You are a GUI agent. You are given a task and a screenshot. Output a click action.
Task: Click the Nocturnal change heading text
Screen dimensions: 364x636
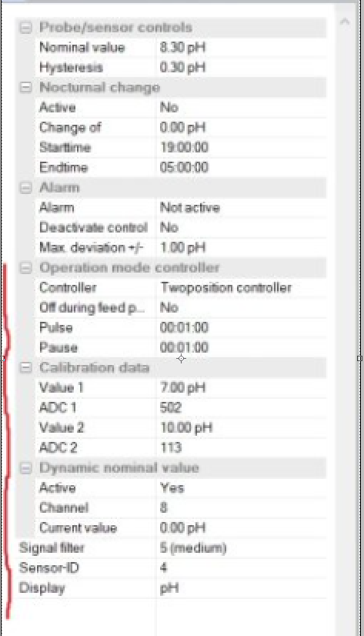(x=100, y=88)
